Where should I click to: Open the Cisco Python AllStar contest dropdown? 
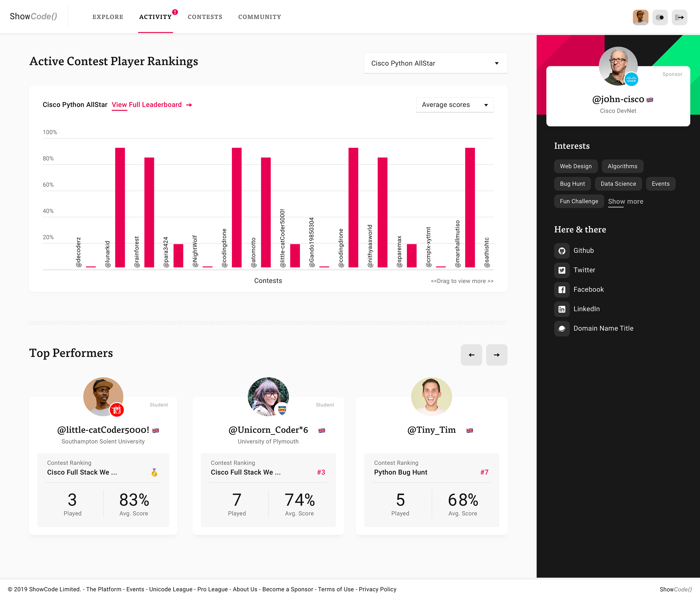point(435,63)
